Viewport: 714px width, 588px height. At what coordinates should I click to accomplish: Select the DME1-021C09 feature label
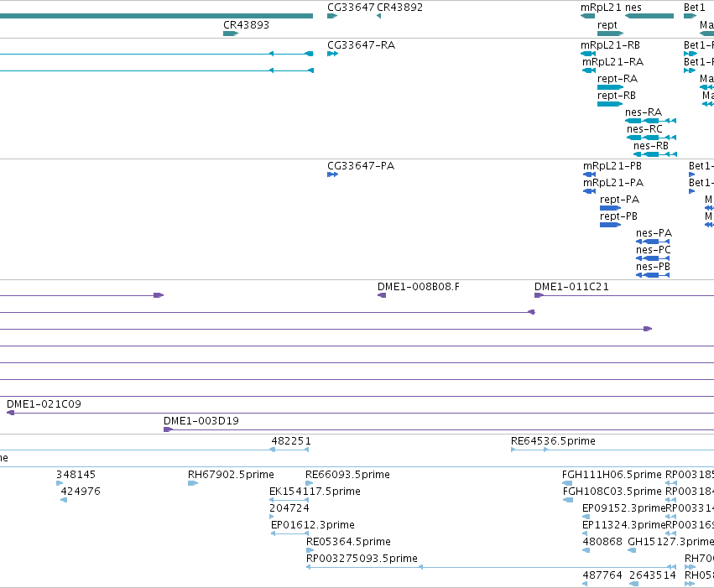click(x=44, y=404)
